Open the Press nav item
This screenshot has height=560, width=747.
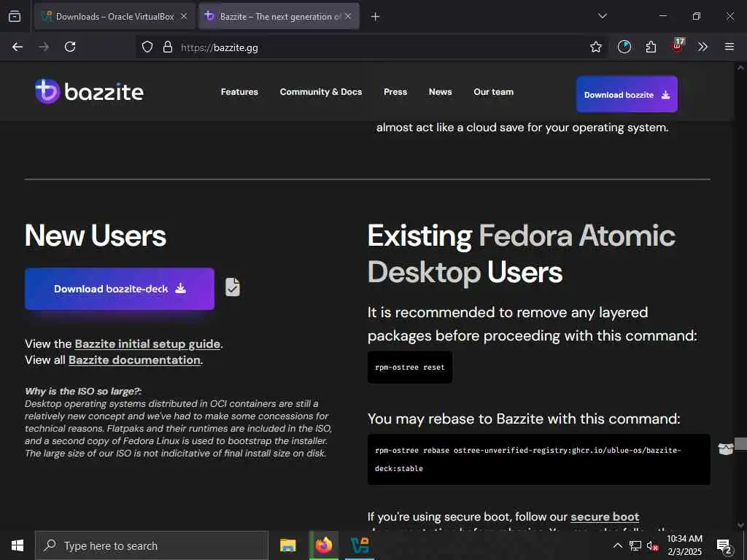coord(395,92)
